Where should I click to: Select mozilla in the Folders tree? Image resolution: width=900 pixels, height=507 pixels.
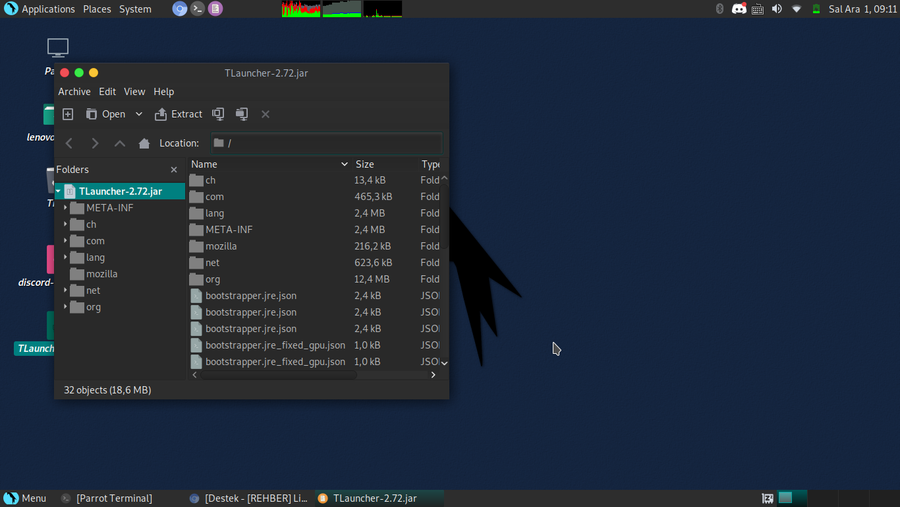click(102, 274)
